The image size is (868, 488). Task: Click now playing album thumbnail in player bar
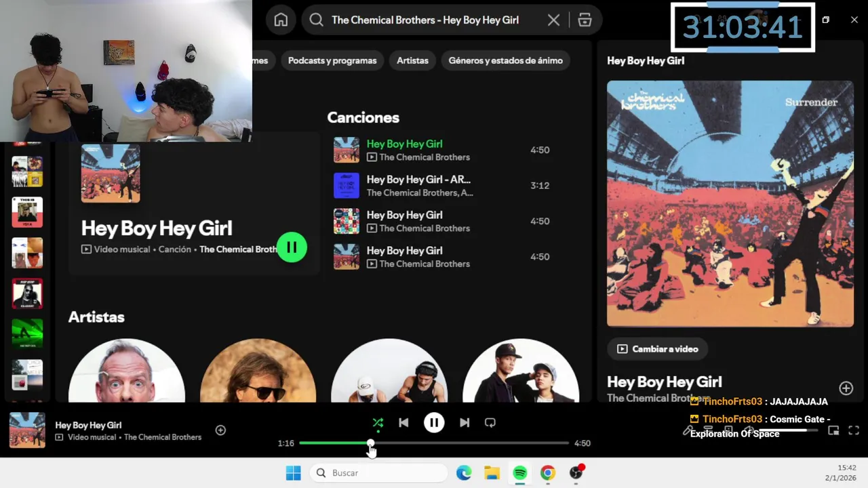point(27,430)
